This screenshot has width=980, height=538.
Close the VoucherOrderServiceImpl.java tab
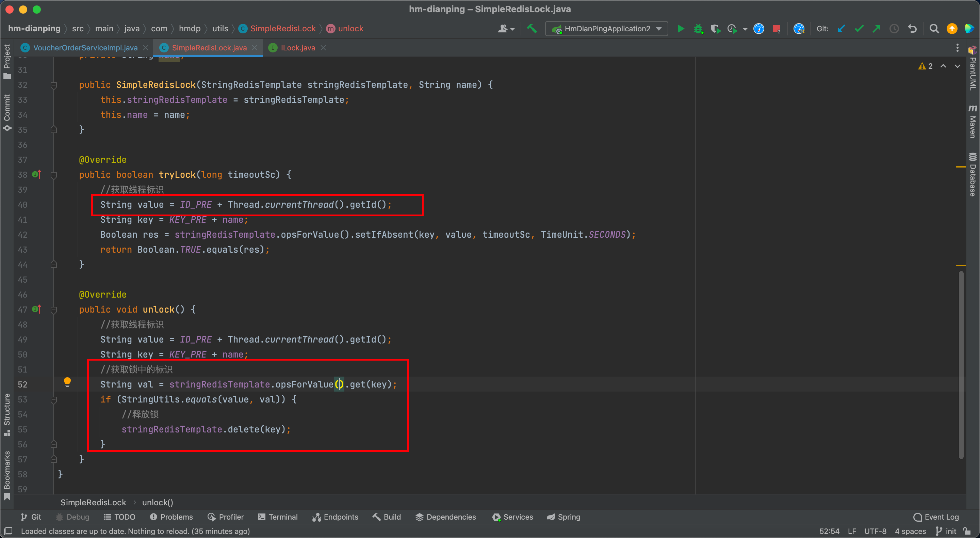(146, 48)
